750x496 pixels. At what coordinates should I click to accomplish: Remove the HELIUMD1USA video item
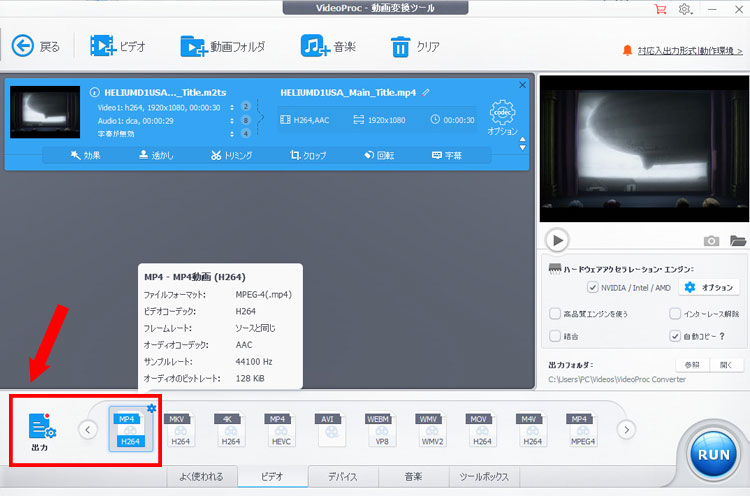pyautogui.click(x=522, y=85)
